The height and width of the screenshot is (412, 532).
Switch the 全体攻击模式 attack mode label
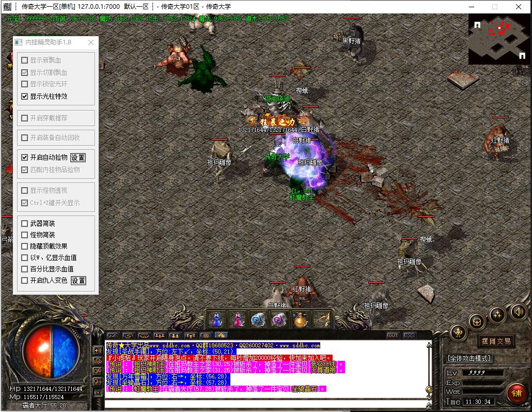click(x=469, y=358)
